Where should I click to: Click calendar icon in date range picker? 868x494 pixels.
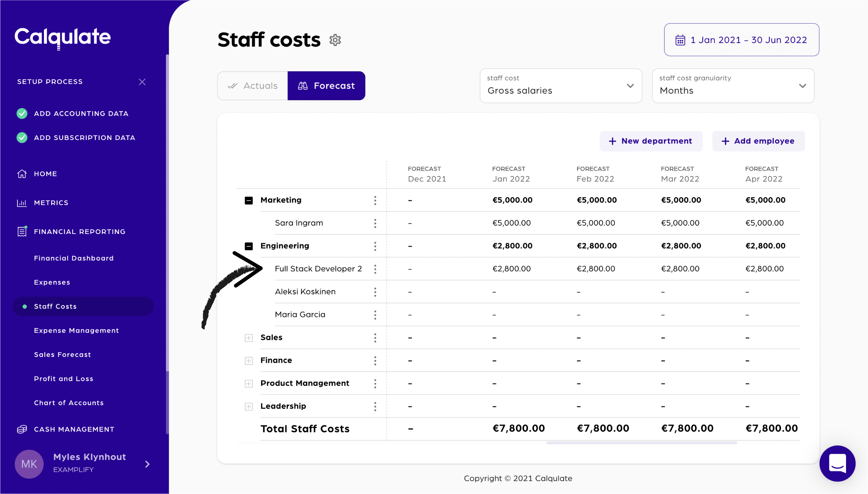[x=680, y=40]
